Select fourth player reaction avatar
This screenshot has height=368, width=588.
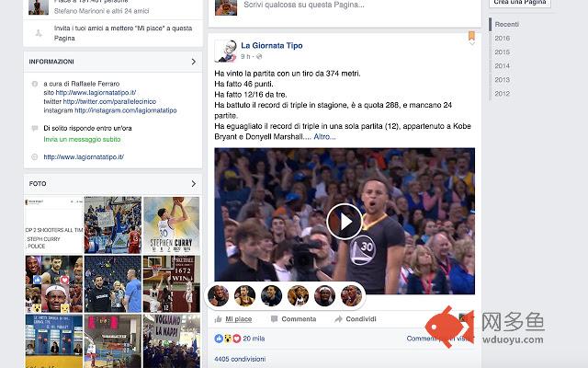[298, 295]
